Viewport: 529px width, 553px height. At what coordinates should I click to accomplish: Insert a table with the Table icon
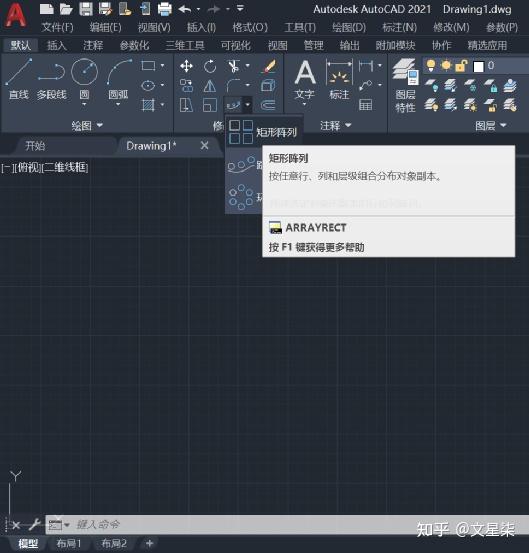pos(365,105)
